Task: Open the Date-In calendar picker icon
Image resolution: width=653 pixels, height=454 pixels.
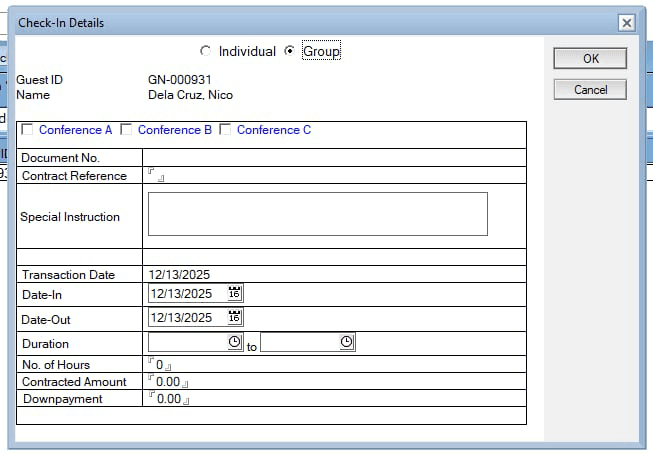Action: click(234, 293)
